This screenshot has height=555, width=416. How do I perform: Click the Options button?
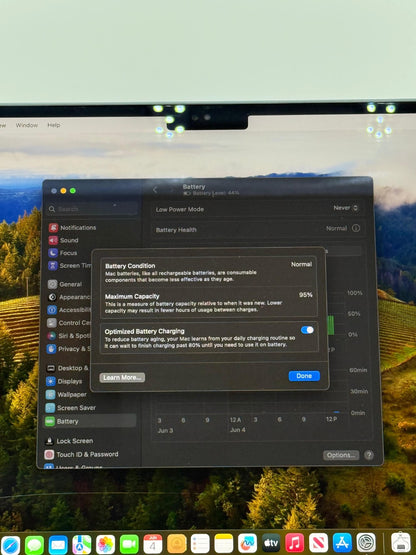click(341, 455)
